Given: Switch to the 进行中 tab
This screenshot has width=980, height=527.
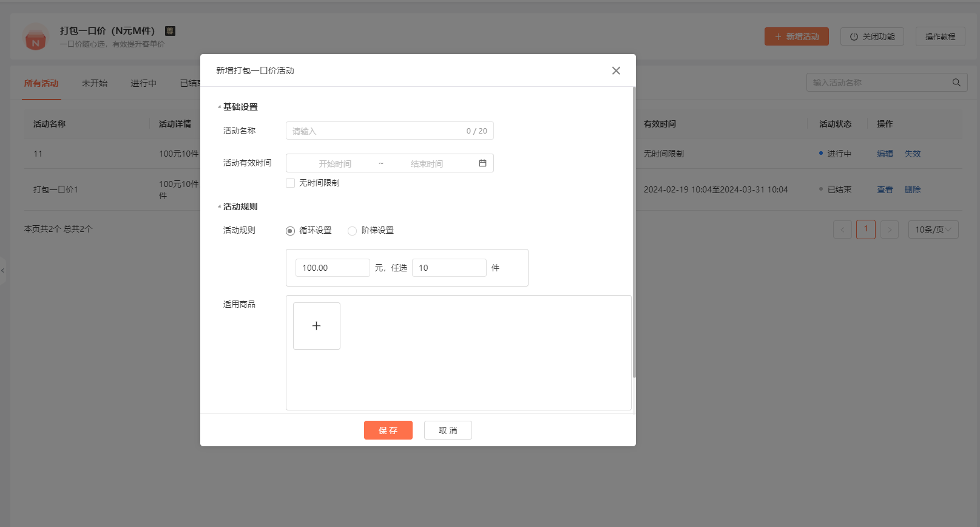Looking at the screenshot, I should [x=143, y=83].
